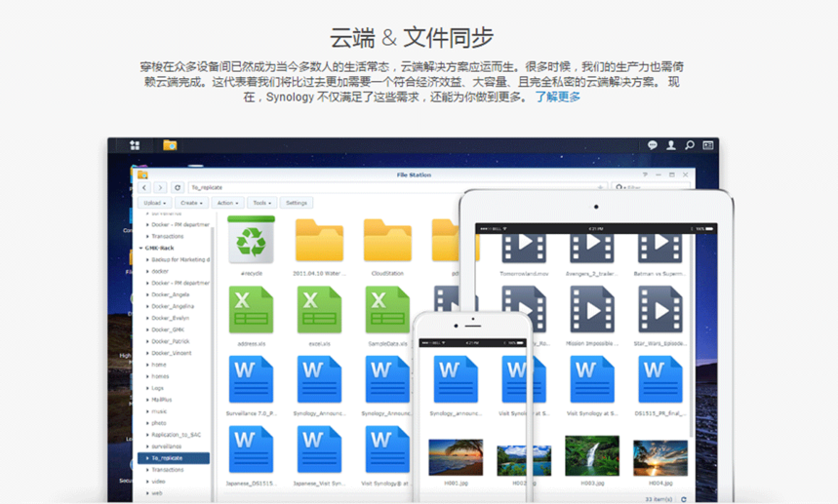Select Docker_Patrick in the folder tree
Viewport: 838px width, 504px height.
(x=171, y=341)
